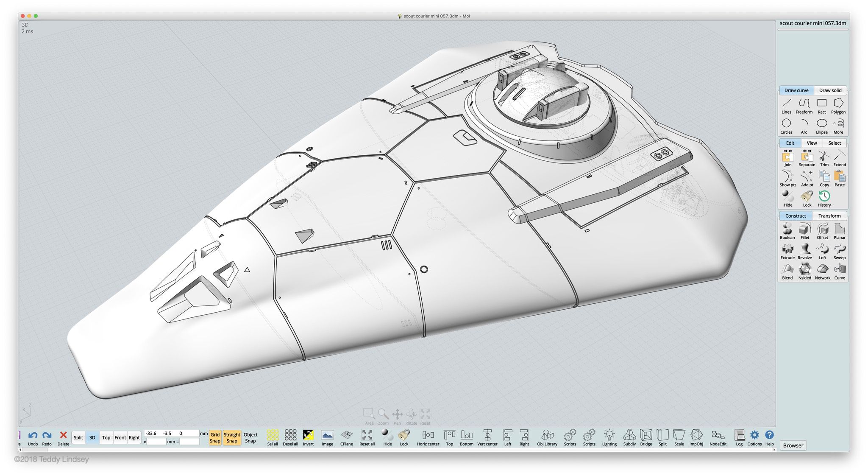Screen dimensions: 868x476
Task: Pick the Polygon tool
Action: [838, 106]
